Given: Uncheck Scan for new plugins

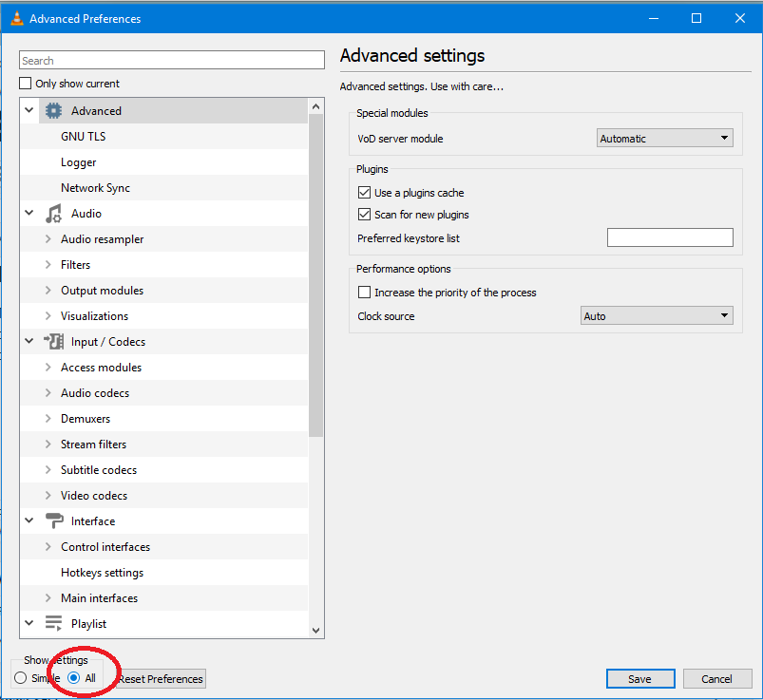Looking at the screenshot, I should point(364,215).
